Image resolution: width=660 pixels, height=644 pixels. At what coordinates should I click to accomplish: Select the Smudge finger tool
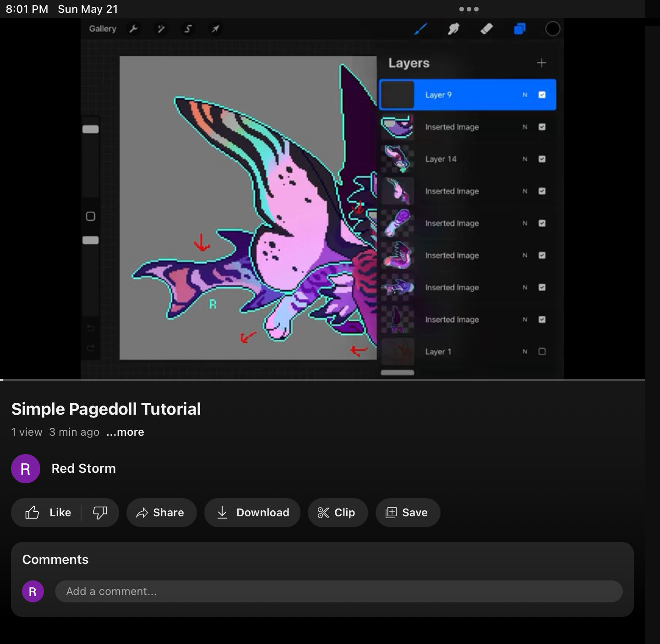(x=453, y=29)
